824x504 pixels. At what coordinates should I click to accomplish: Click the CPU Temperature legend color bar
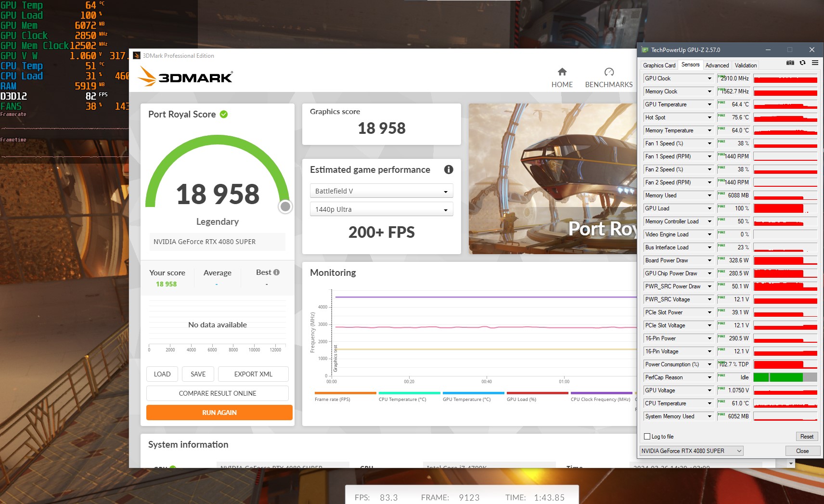coord(409,393)
